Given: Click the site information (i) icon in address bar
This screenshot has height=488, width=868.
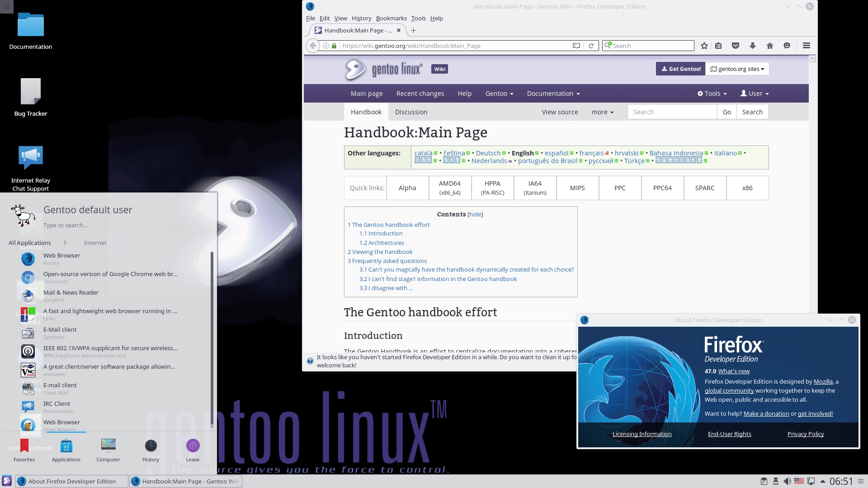Looking at the screenshot, I should tap(325, 46).
